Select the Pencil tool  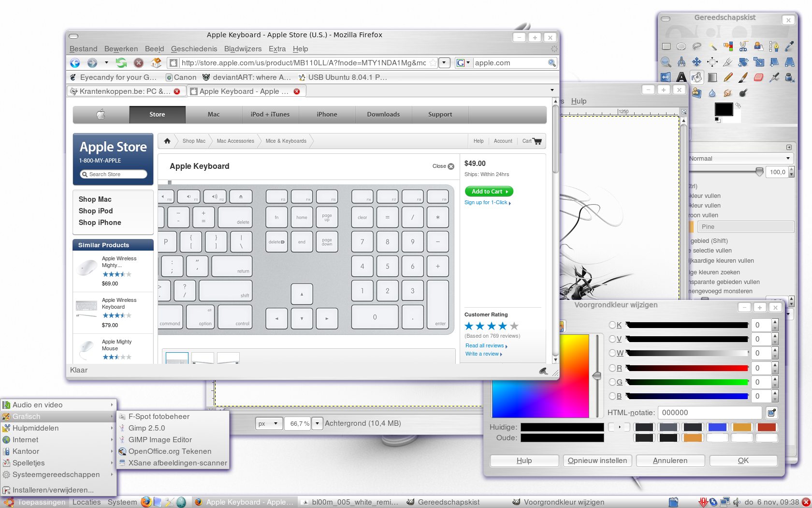728,77
